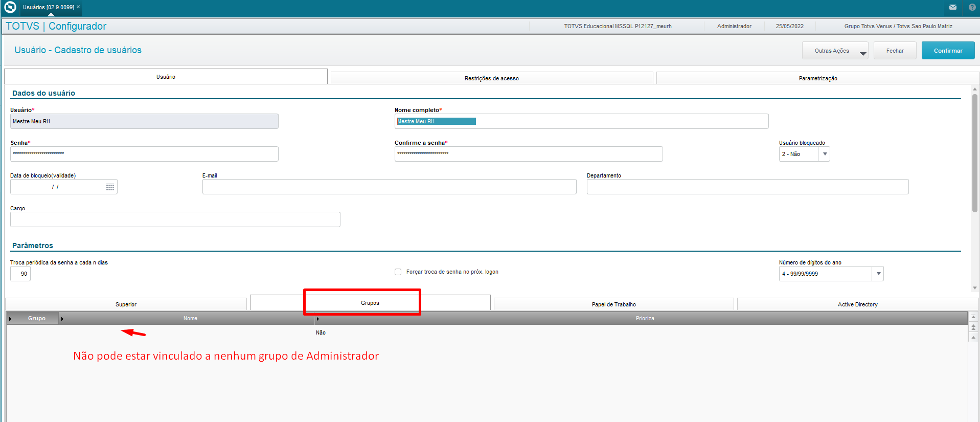This screenshot has height=422, width=980.
Task: Open the Active Directory sub-tab
Action: tap(858, 304)
